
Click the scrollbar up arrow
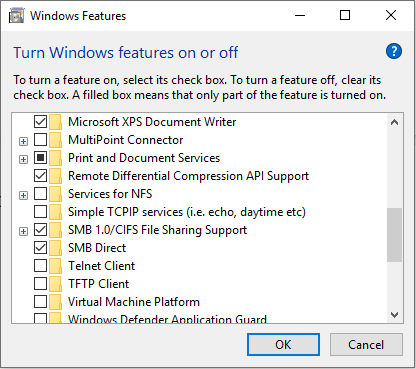(394, 122)
